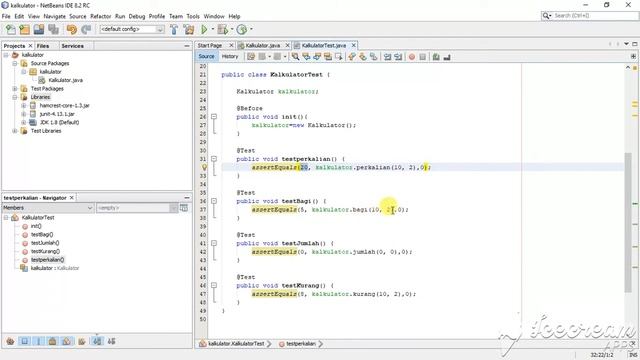Click the Start Macro Recording red icon
The height and width of the screenshot is (360, 640).
pos(411,57)
